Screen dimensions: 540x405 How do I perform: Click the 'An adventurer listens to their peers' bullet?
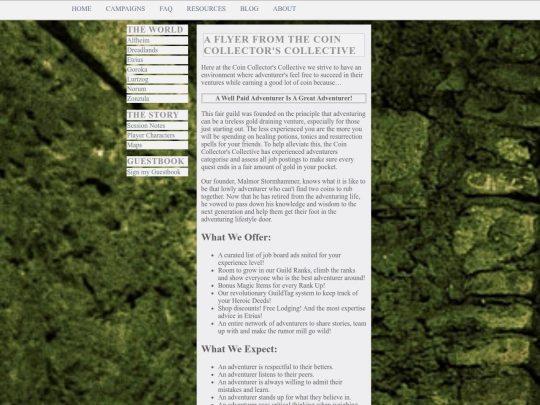[266, 374]
